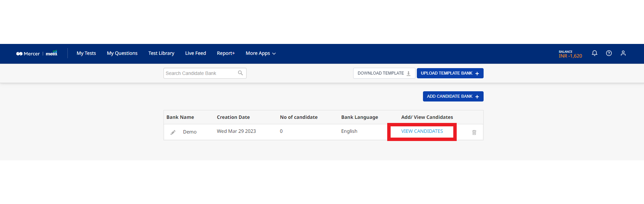Click the download arrow icon

[409, 73]
